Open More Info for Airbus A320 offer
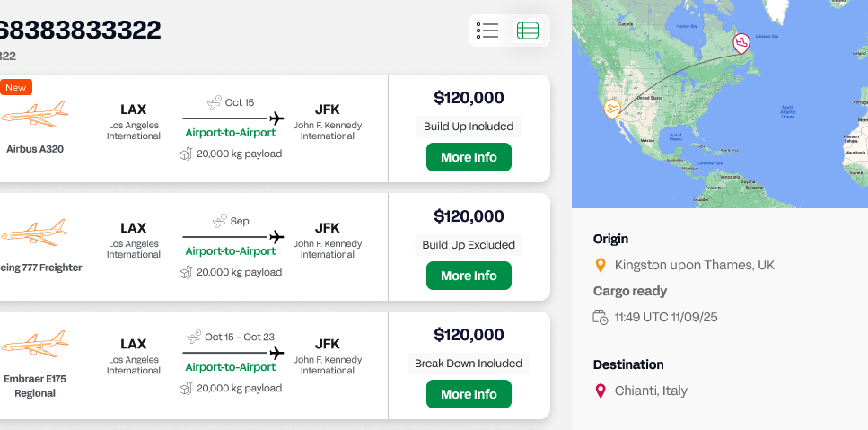 pyautogui.click(x=469, y=157)
